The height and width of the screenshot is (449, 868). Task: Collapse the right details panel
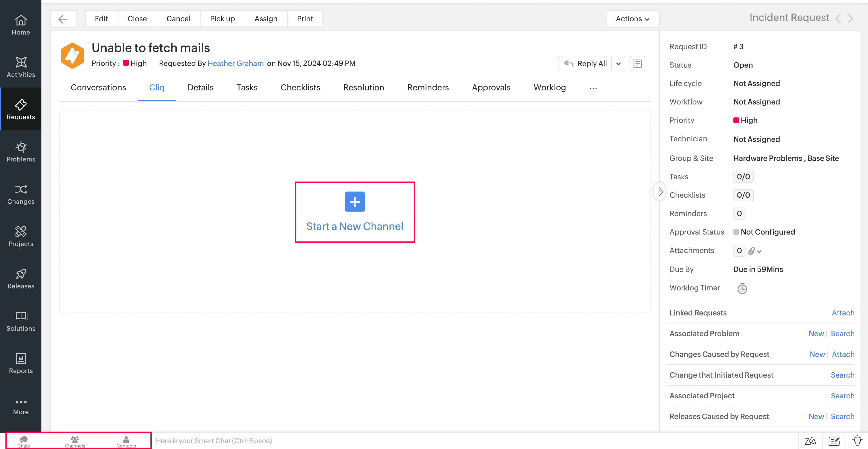[660, 191]
